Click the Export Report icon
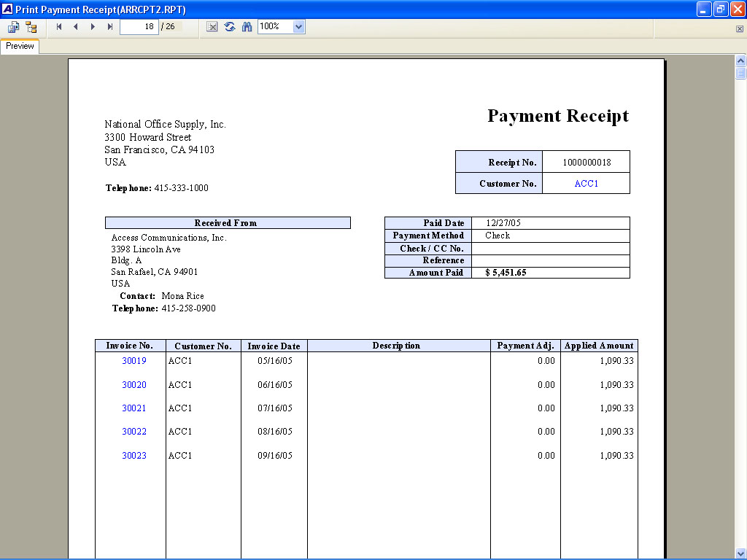The width and height of the screenshot is (747, 560). coord(13,27)
